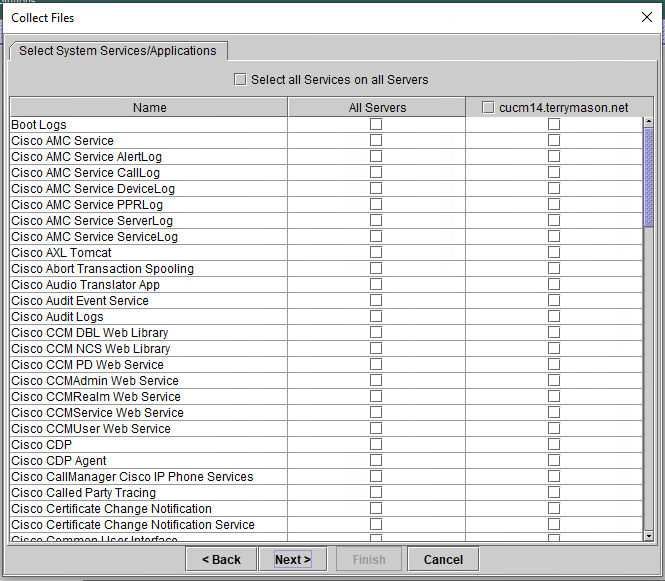Check the cucm14.terrymason.net header checkbox
This screenshot has width=665, height=581.
click(x=488, y=108)
